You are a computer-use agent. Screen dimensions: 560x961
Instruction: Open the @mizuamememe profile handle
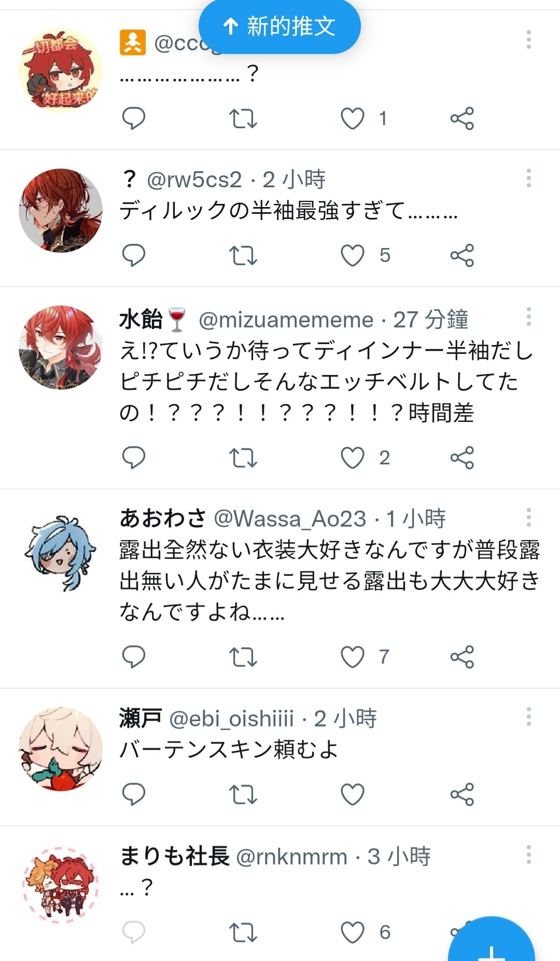click(x=286, y=320)
